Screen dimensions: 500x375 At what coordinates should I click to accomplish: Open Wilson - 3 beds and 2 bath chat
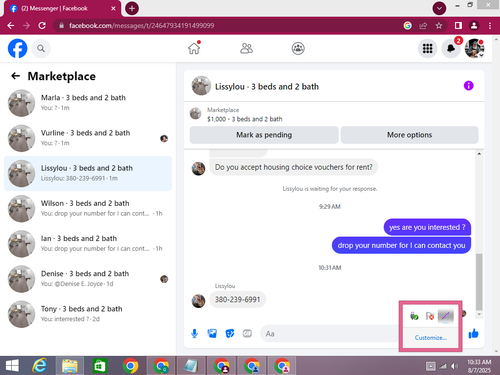coord(88,209)
